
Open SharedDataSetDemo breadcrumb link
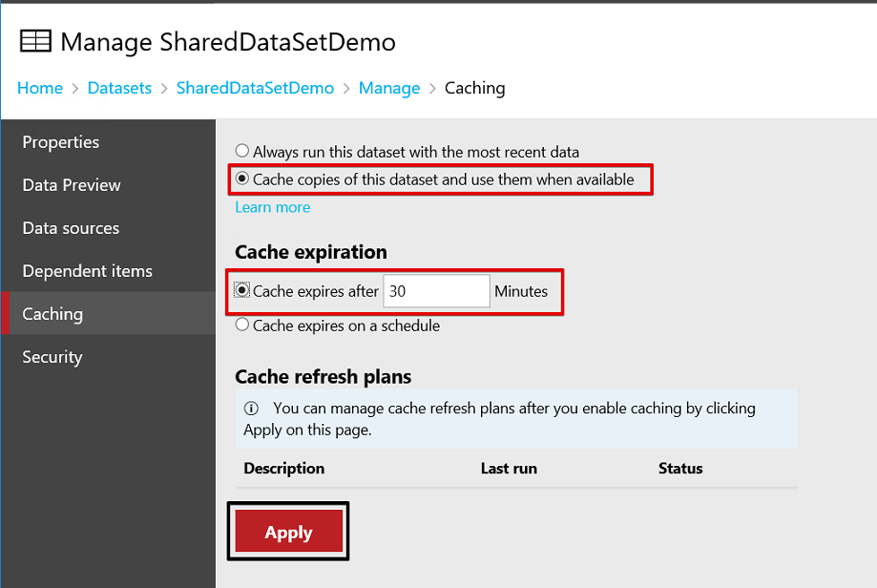click(x=255, y=88)
